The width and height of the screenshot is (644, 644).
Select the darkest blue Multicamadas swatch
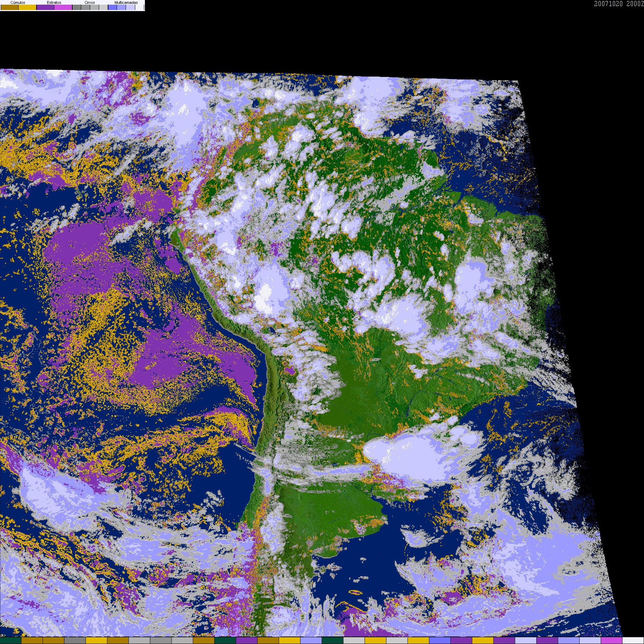pyautogui.click(x=113, y=7)
